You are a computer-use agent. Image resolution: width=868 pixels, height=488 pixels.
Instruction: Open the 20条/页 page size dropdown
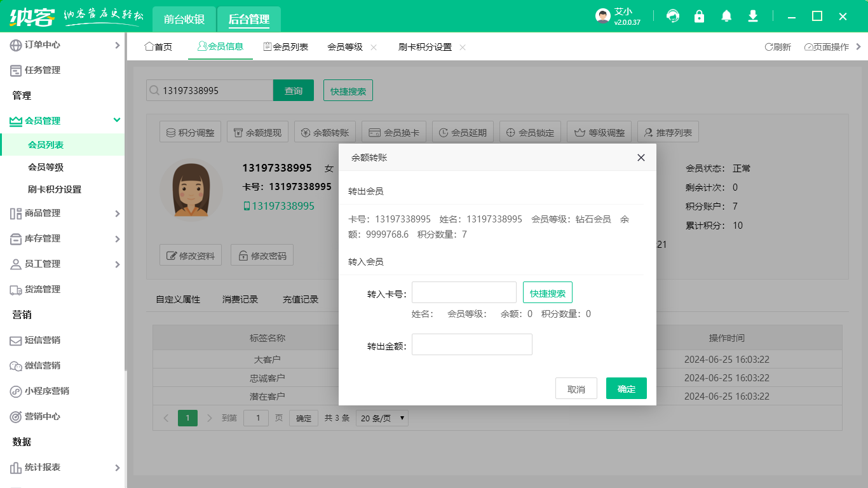coord(381,418)
